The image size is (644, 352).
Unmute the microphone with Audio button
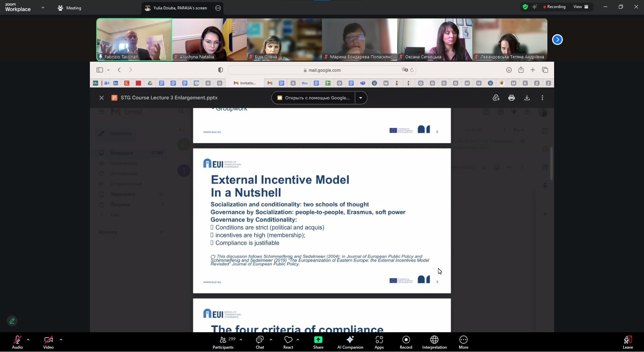[x=17, y=342]
